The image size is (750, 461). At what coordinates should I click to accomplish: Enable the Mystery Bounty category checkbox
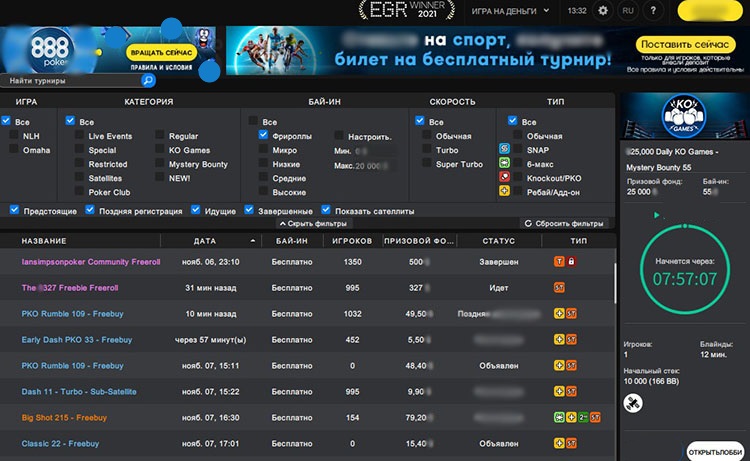pos(160,164)
